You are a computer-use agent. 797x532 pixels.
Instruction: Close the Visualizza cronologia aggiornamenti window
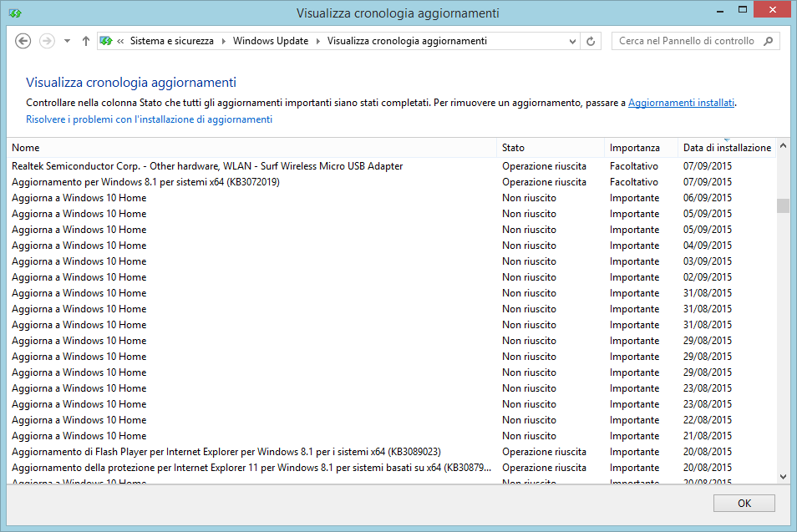tap(772, 10)
